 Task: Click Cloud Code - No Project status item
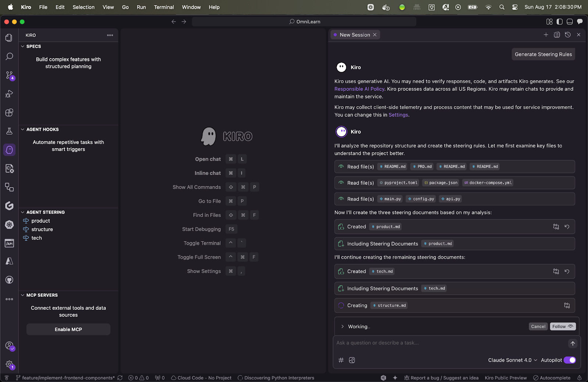201,378
